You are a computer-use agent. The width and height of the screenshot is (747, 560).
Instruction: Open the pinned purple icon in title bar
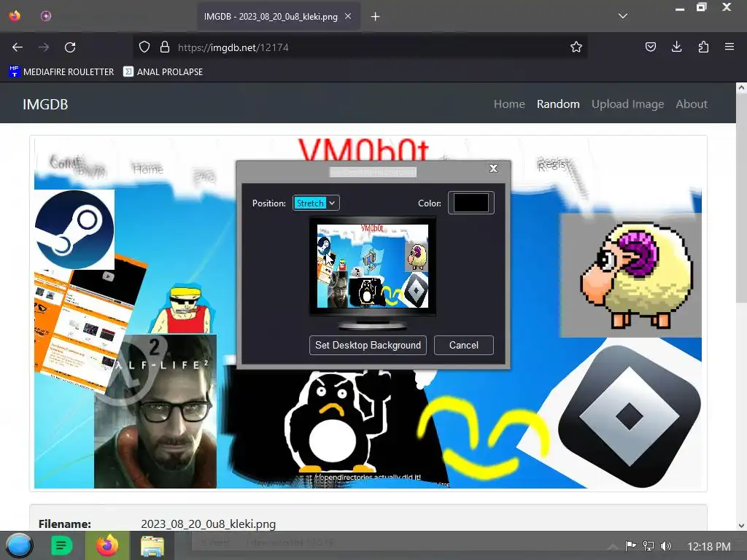46,16
